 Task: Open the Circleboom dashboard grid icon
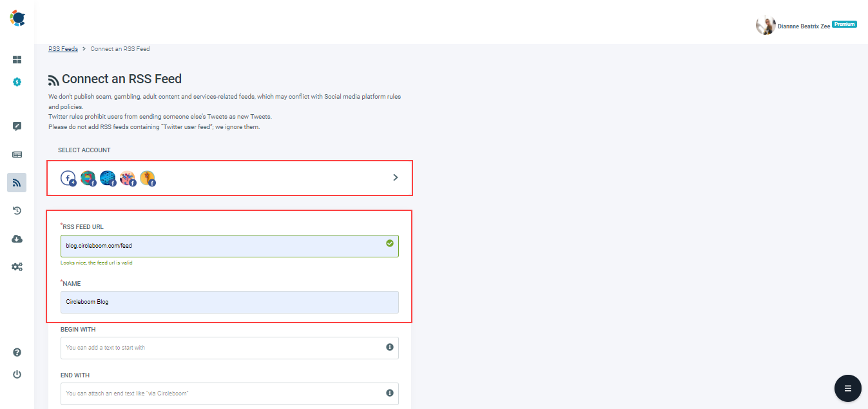[x=17, y=59]
